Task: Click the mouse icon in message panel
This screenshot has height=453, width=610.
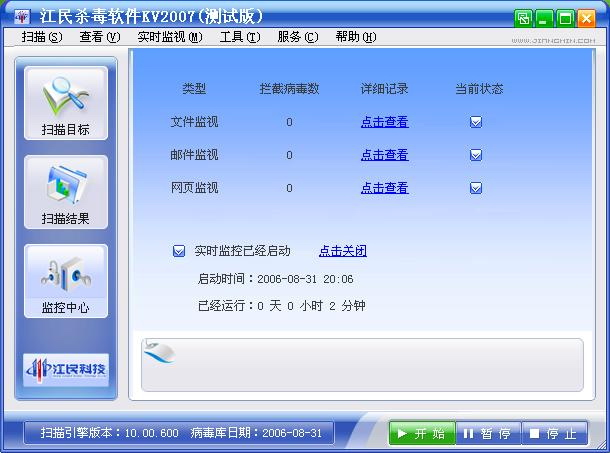Action: [159, 351]
